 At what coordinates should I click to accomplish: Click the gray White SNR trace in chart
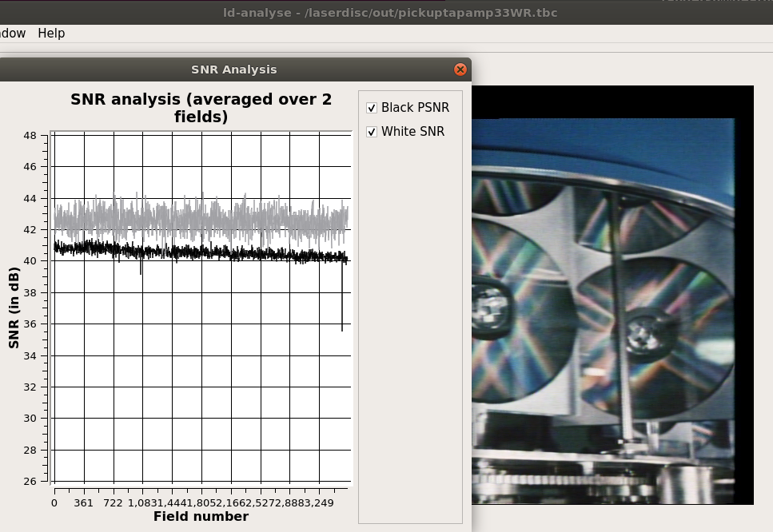pos(200,217)
